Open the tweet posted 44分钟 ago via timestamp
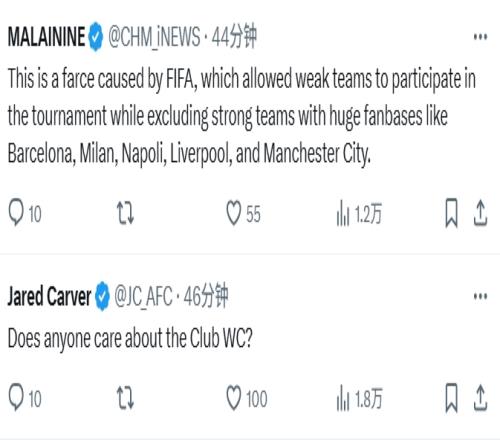This screenshot has height=440, width=500. 234,36
